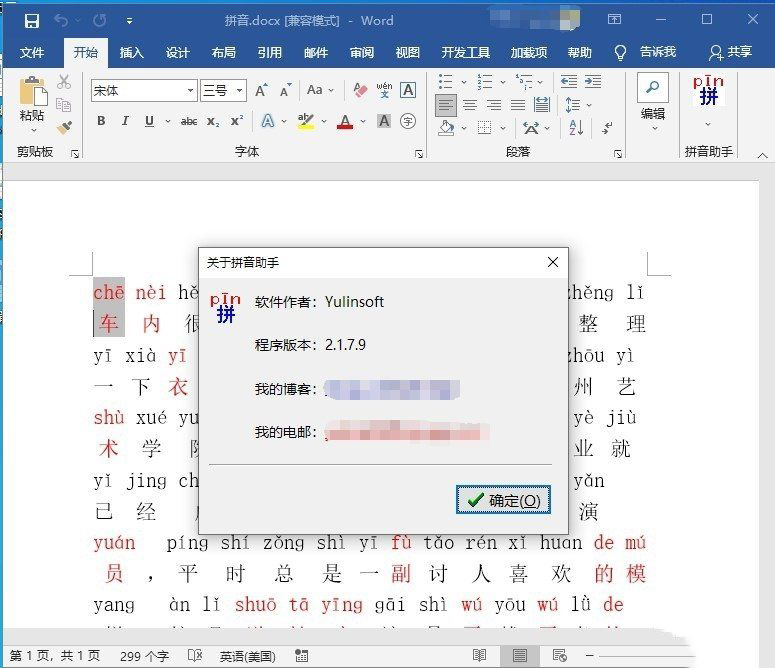Click the 拼音助手 pīn icon in ribbon
Screen dimensions: 775x668
pyautogui.click(x=708, y=91)
